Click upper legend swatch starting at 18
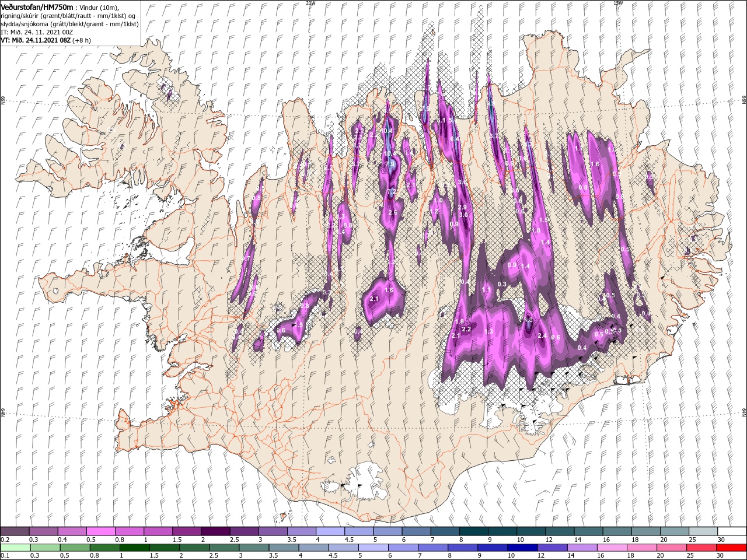This screenshot has height=560, width=747. pos(645,531)
